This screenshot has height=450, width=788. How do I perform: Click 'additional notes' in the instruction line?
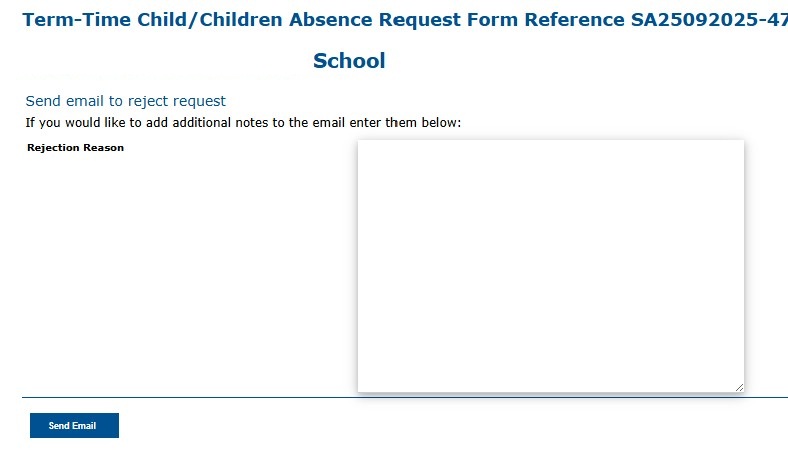pyautogui.click(x=222, y=123)
